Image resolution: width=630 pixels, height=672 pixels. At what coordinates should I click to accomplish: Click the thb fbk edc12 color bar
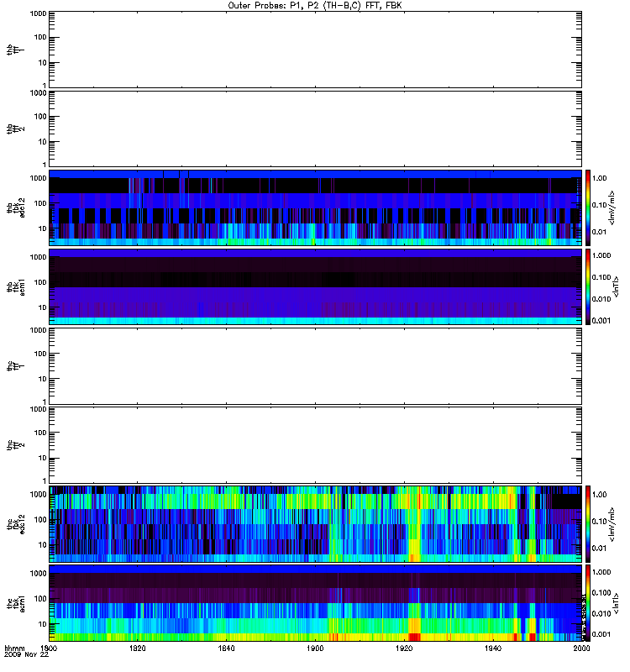[x=588, y=207]
